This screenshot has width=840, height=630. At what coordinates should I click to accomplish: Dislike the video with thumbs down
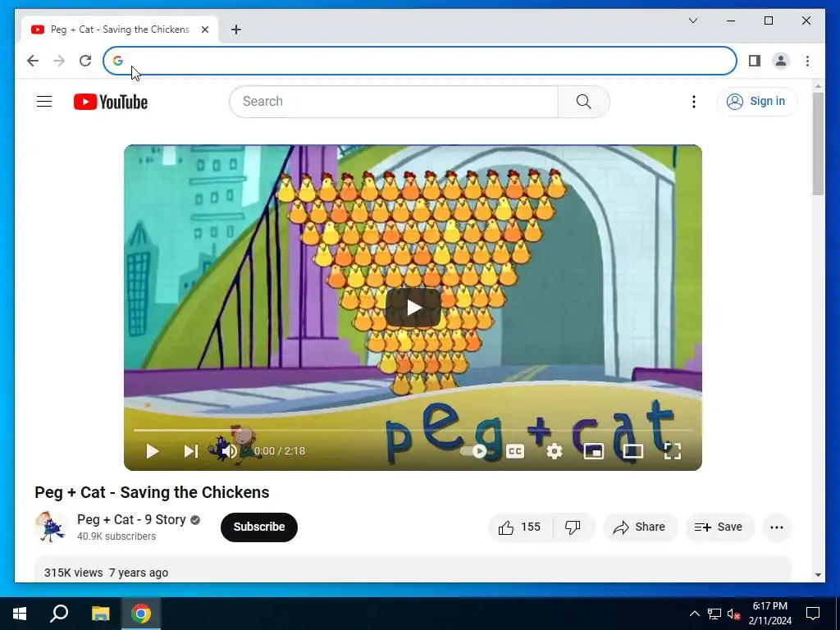point(573,527)
